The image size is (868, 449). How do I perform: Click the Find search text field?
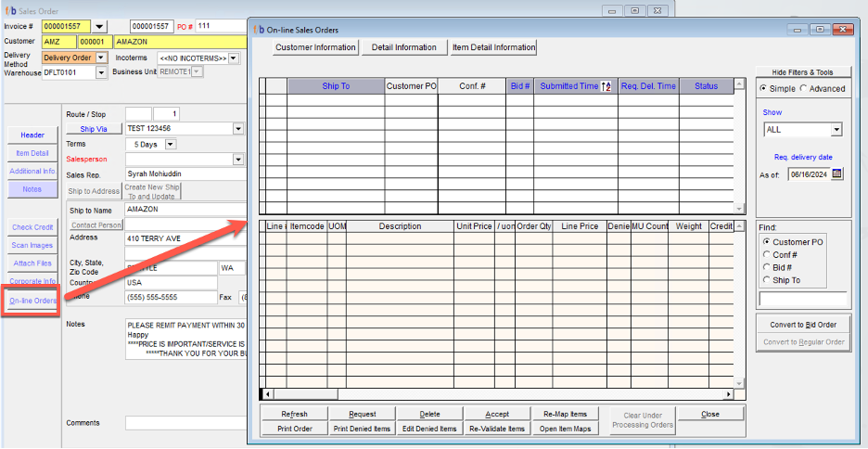coord(803,300)
